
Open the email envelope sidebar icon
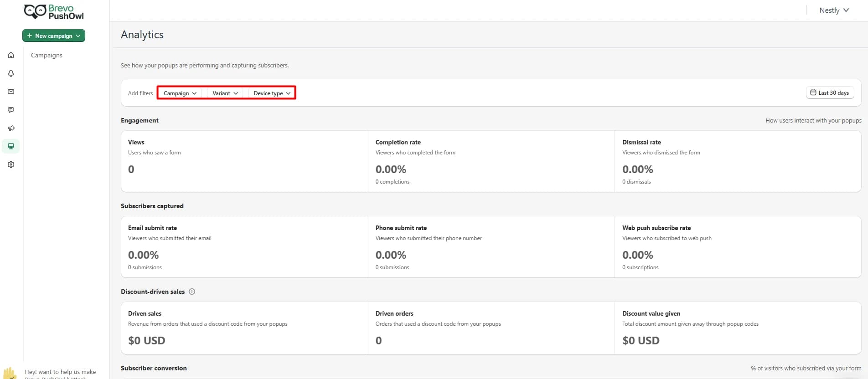click(11, 92)
